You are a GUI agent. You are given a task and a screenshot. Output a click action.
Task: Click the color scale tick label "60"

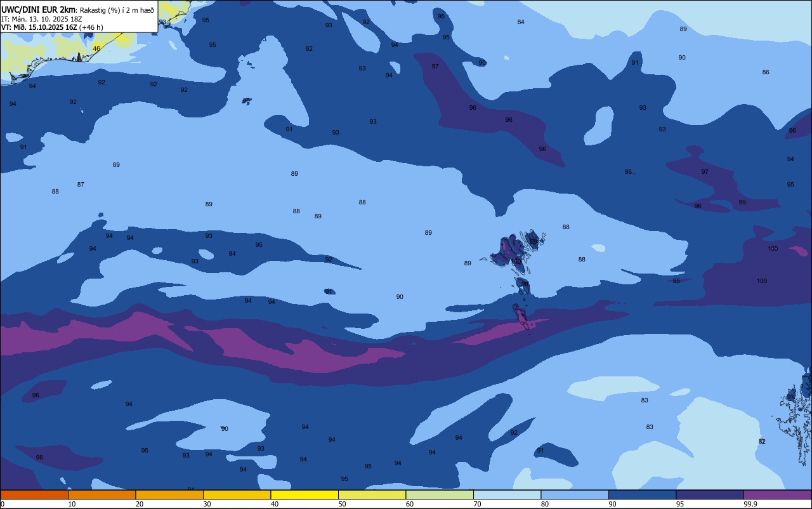pos(410,504)
